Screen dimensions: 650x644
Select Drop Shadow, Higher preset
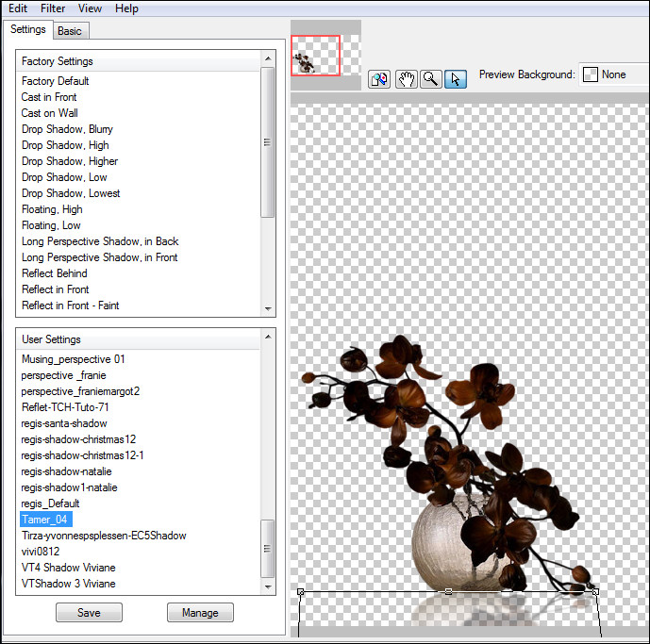70,161
